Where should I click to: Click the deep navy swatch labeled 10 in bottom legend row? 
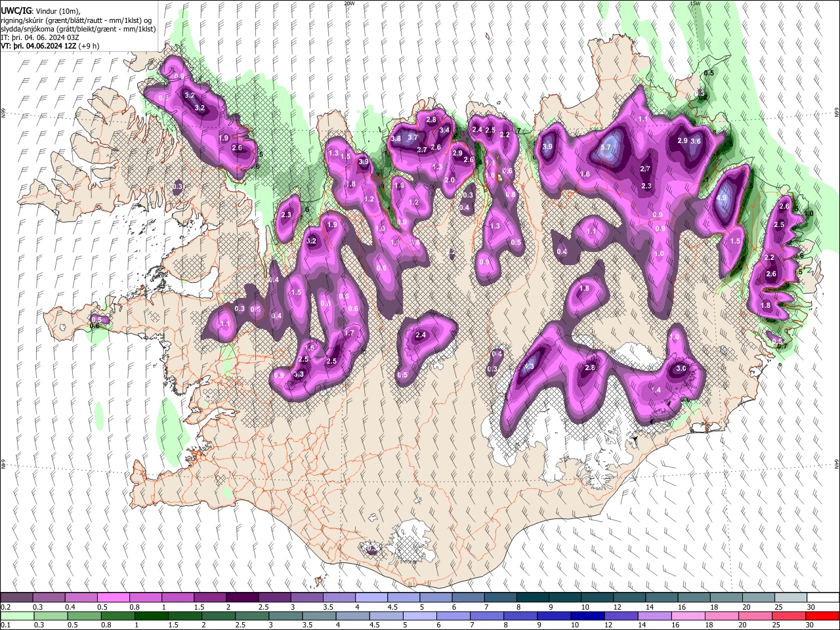click(587, 616)
